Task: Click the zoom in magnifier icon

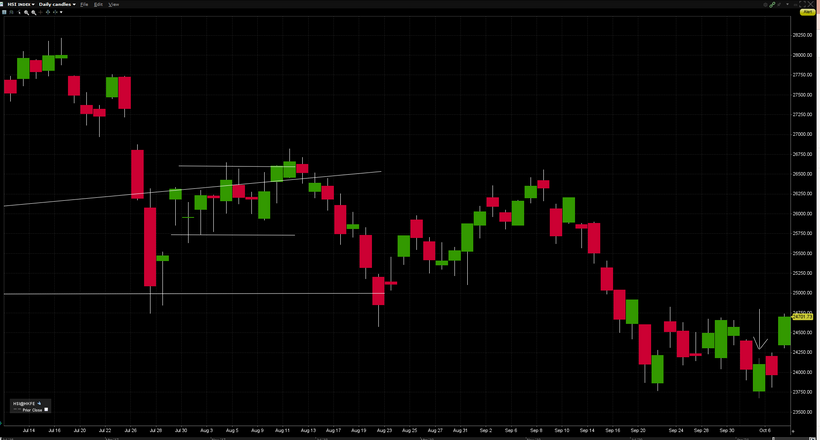Action: 27,13
